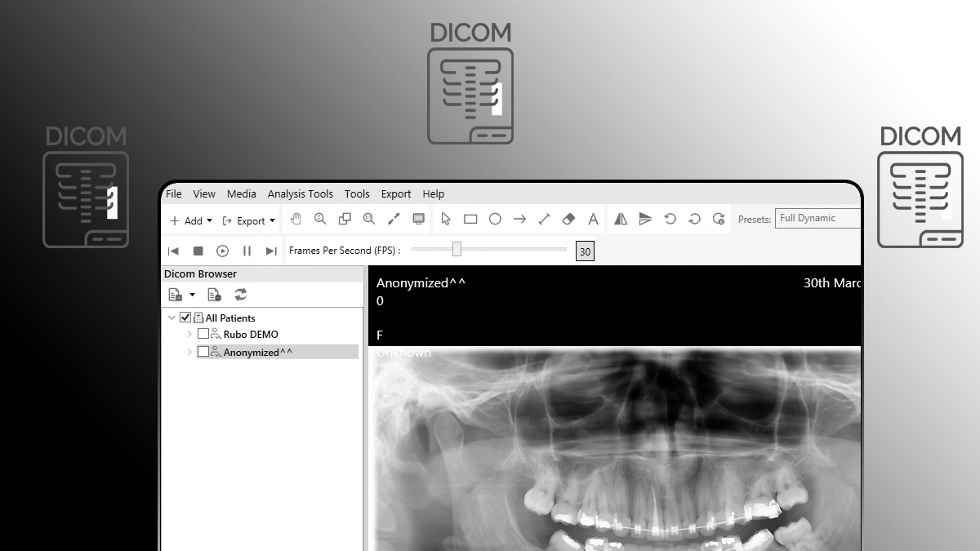The width and height of the screenshot is (980, 551).
Task: Jump to the first frame
Action: click(x=173, y=251)
